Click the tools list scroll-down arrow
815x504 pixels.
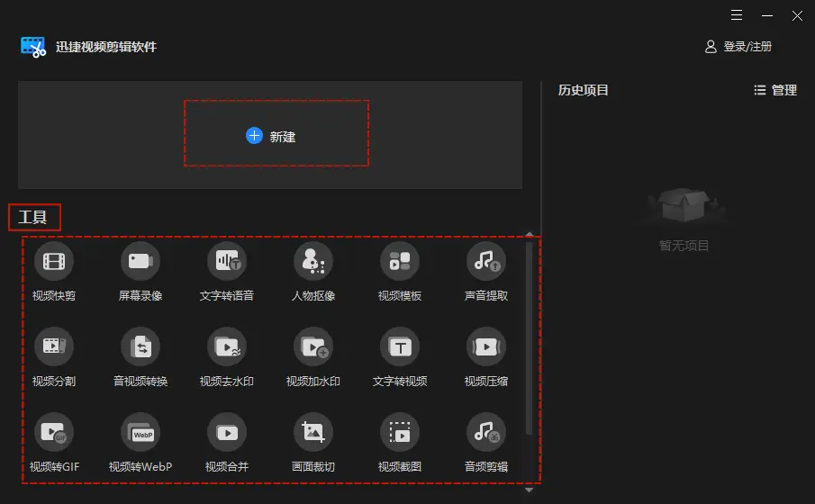pyautogui.click(x=530, y=490)
